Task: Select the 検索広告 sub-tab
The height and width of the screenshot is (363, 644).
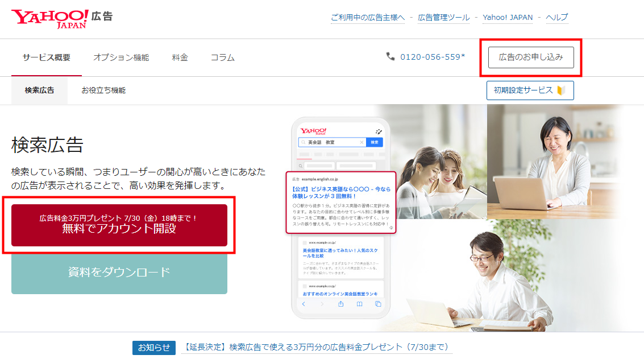Action: click(39, 90)
